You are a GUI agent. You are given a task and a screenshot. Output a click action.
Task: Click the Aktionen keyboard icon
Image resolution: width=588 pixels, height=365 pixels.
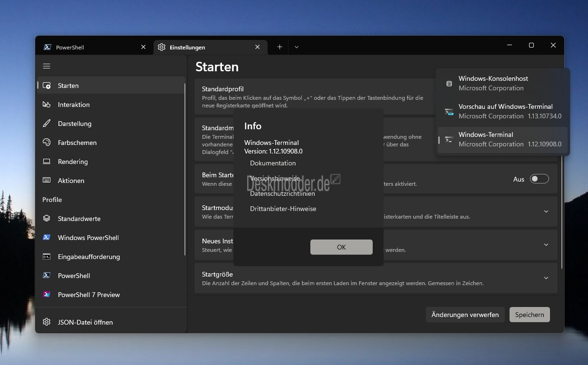(x=47, y=181)
